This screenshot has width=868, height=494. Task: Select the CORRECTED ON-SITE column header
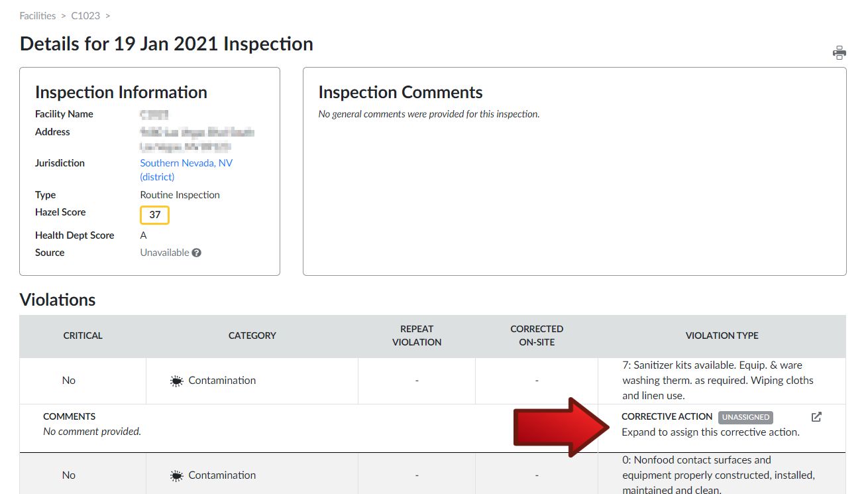tap(537, 336)
